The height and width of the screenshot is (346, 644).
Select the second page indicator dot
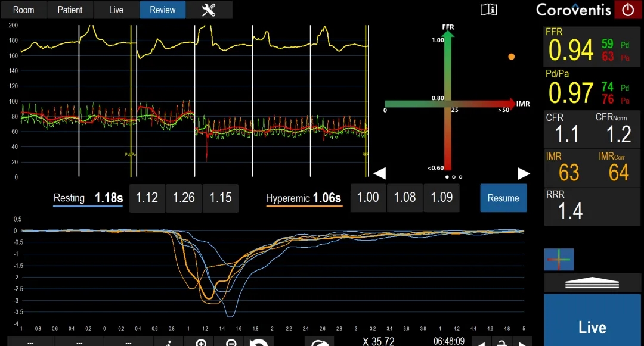454,177
